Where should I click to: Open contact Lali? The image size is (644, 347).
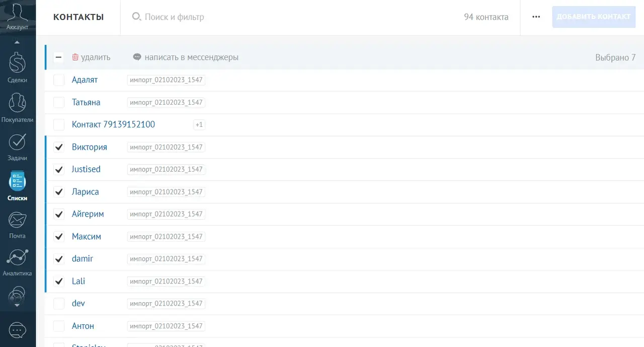(78, 281)
